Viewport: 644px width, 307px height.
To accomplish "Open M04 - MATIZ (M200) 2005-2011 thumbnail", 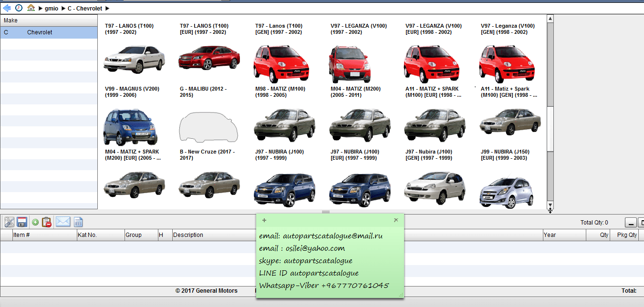I will point(351,64).
